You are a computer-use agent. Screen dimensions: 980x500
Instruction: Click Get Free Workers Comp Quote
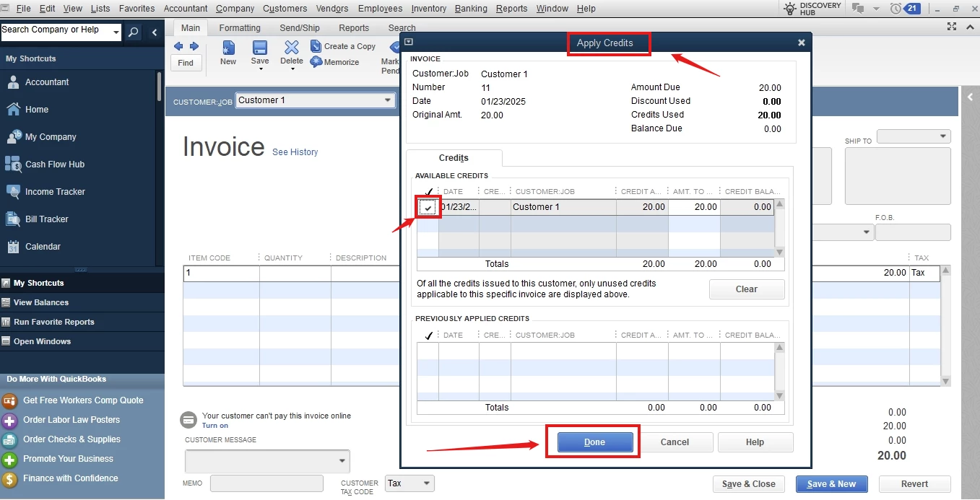point(83,400)
